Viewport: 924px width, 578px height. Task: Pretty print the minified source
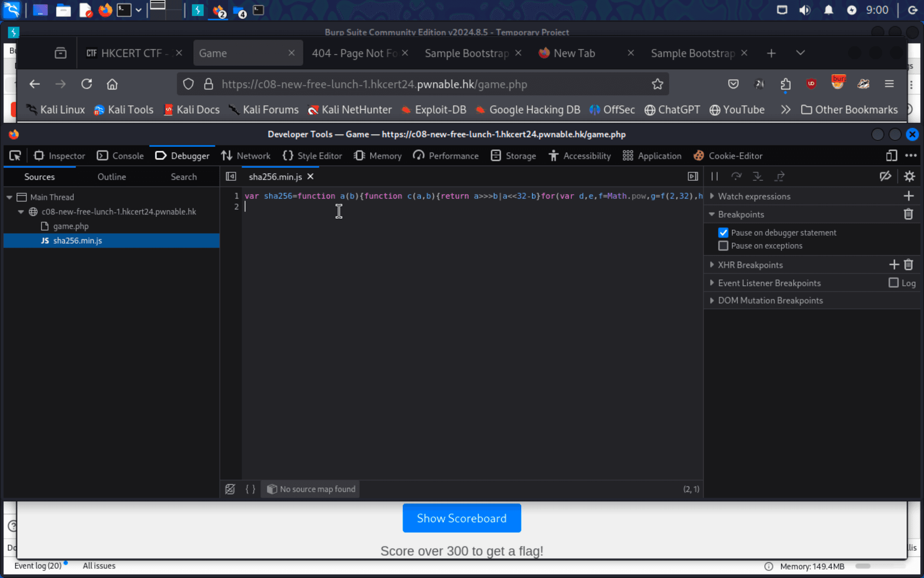250,489
